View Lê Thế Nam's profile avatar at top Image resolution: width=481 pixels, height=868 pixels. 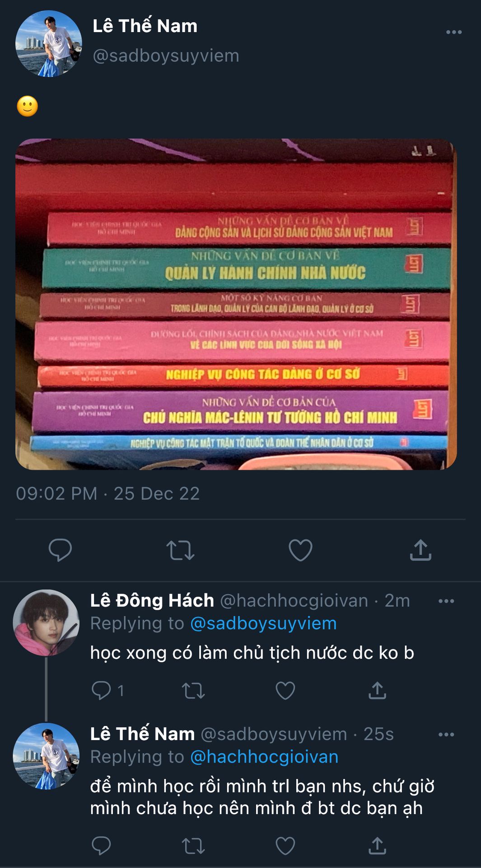pos(49,43)
